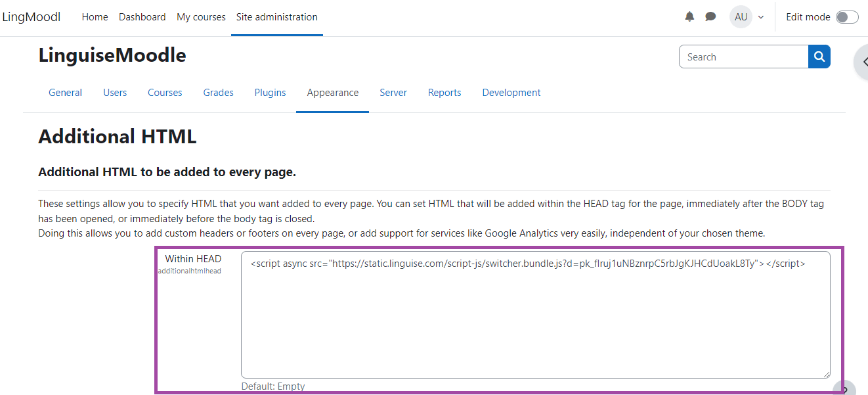868x395 pixels.
Task: Open My courses in top navigation
Action: pyautogui.click(x=201, y=17)
